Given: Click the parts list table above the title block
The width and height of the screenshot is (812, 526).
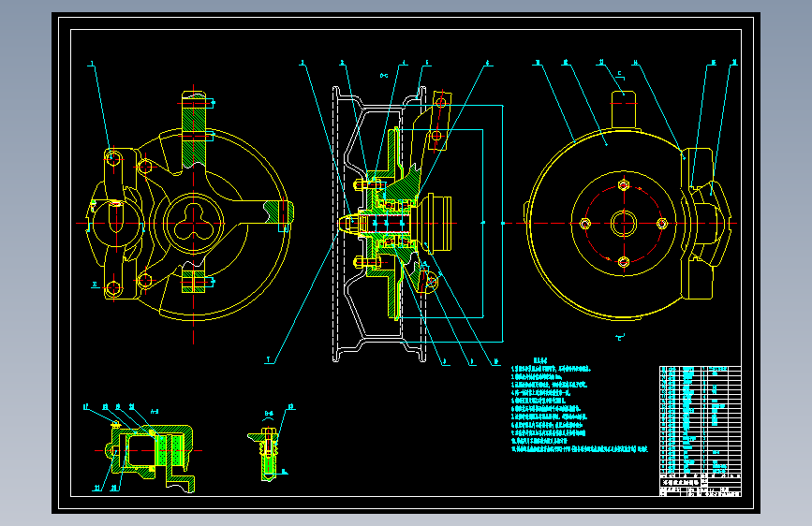Looking at the screenshot, I should (701, 419).
